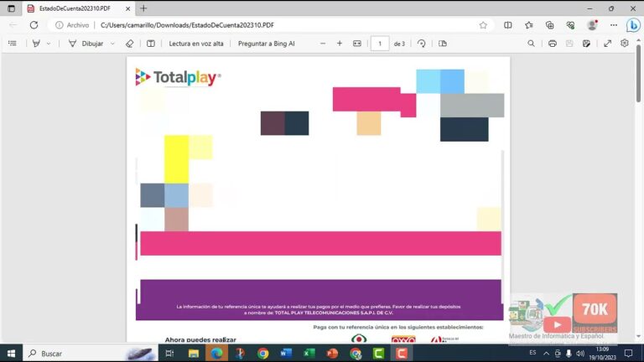
Task: Click the Totalplay logo in the PDF
Action: pos(179,77)
